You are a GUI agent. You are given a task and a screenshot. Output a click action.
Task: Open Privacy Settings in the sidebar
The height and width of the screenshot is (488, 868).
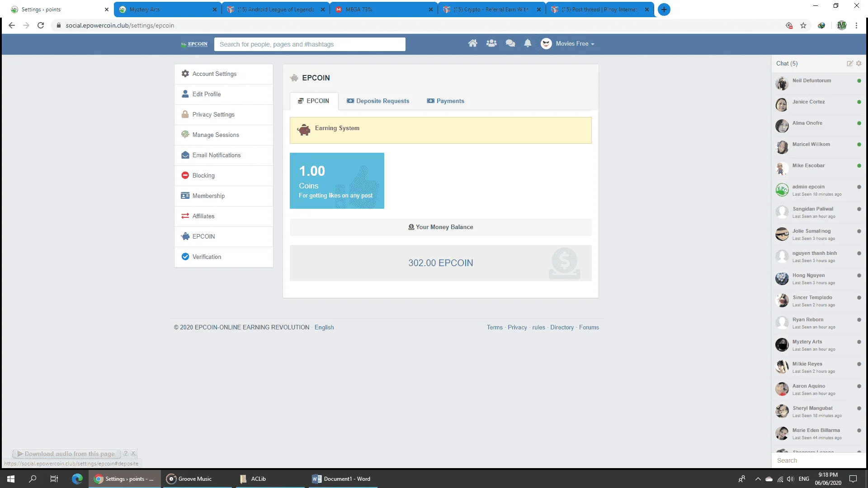coord(224,114)
